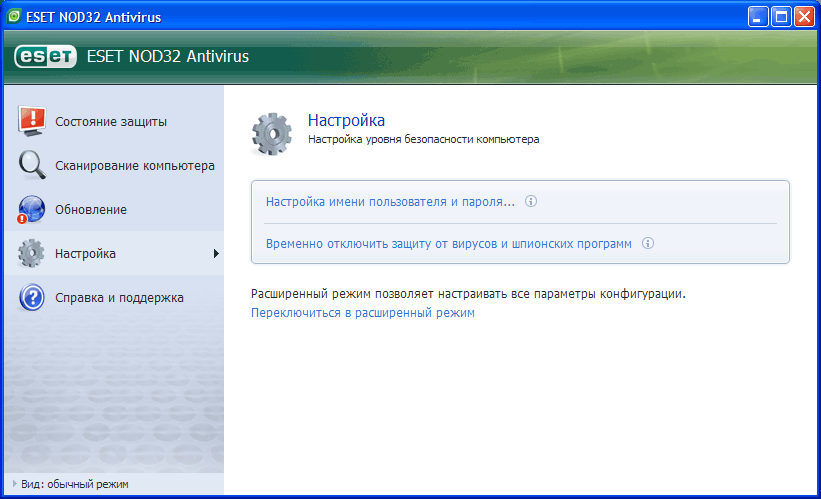Click the Настройка gear icon in sidebar
This screenshot has height=499, width=821.
[31, 253]
